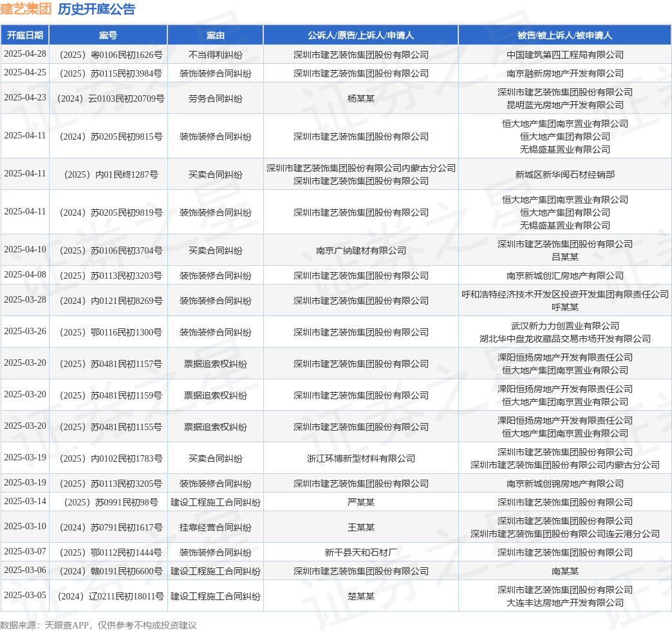Click case number 赣0191民初6600号
The width and height of the screenshot is (672, 631).
click(111, 571)
